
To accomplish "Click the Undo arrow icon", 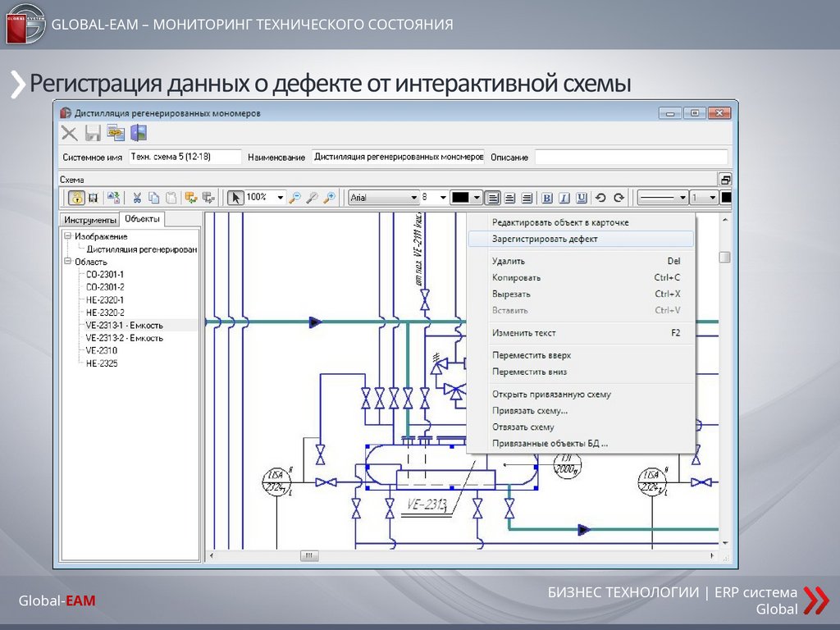I will [601, 198].
